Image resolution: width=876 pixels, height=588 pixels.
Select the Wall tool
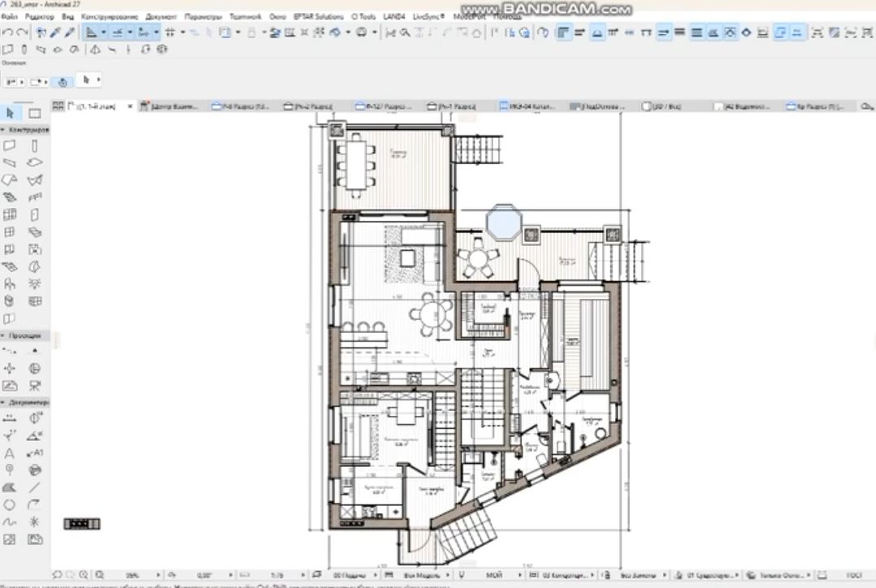pos(10,146)
